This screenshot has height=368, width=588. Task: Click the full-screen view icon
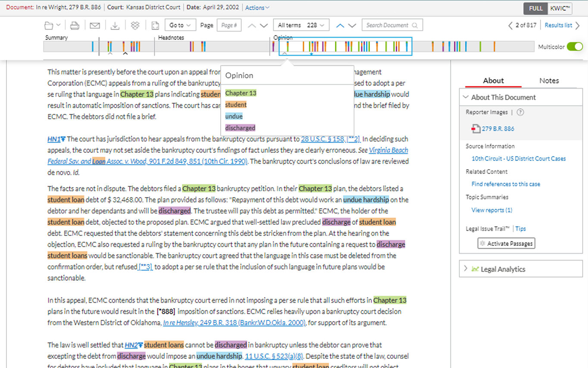click(155, 25)
